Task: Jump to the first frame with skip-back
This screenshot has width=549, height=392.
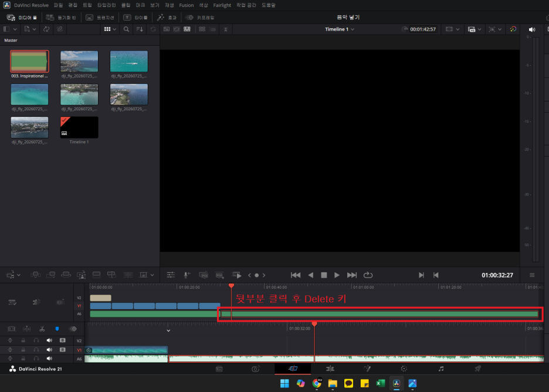Action: point(296,275)
